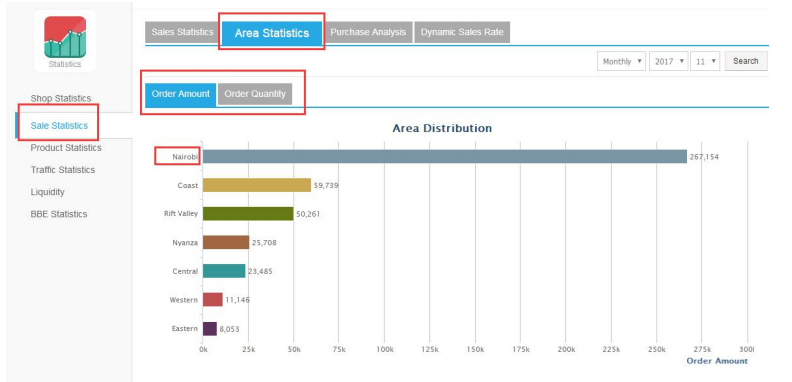Click the Nairobi bar in chart
The image size is (792, 382).
coord(444,157)
